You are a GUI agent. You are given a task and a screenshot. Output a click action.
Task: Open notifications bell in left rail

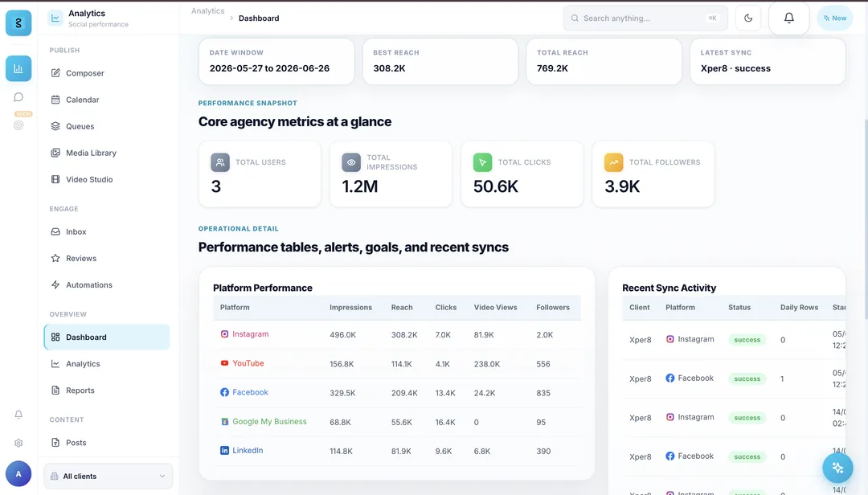point(18,415)
